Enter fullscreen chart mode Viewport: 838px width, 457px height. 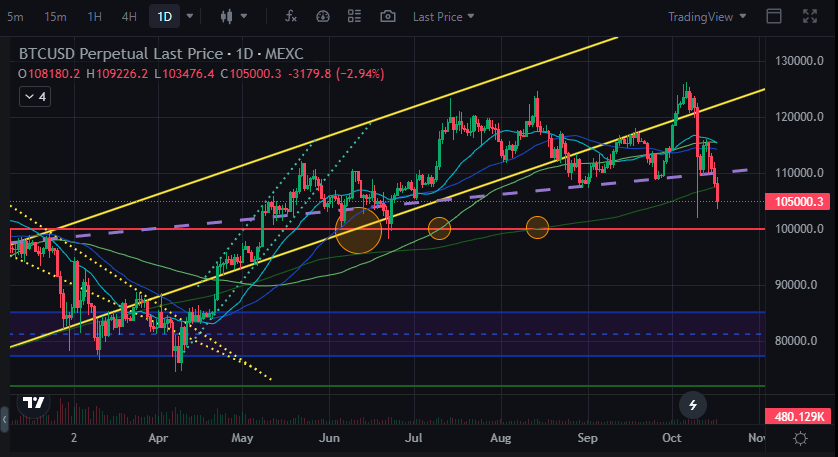click(x=808, y=17)
